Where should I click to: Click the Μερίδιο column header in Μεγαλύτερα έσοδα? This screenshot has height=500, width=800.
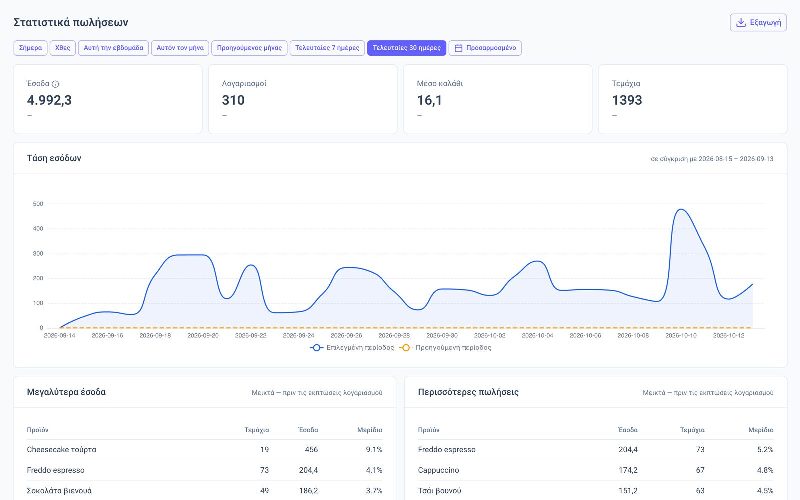370,430
